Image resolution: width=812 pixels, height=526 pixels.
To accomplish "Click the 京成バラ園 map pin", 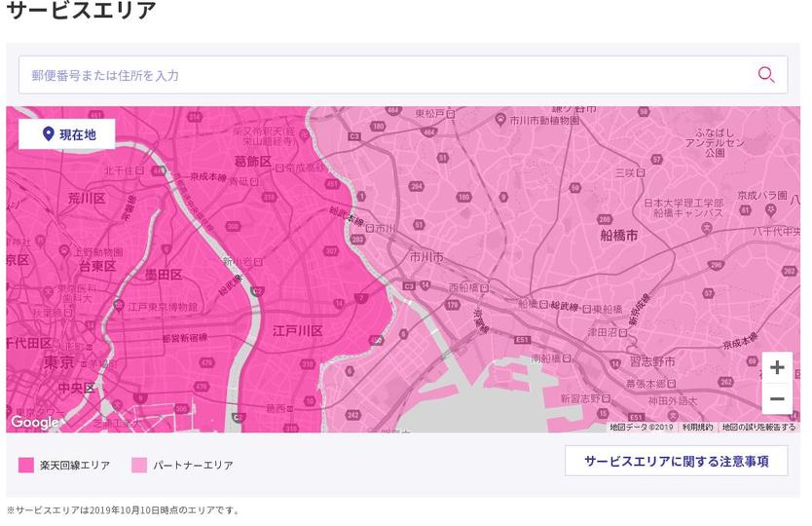I will (770, 209).
